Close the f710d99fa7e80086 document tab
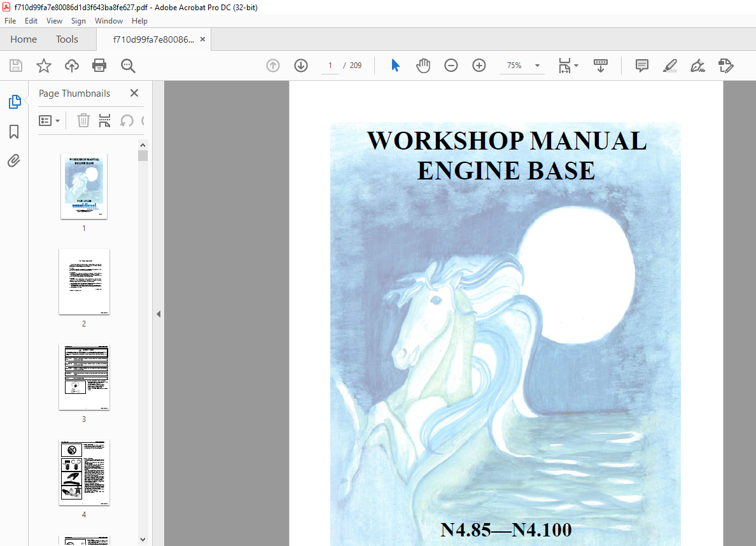The height and width of the screenshot is (546, 756). tap(202, 39)
